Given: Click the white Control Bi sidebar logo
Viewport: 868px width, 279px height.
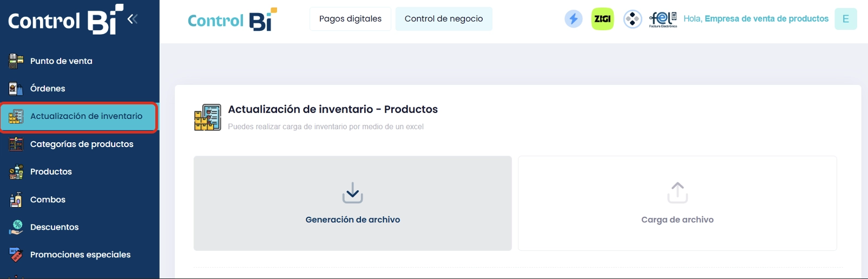Looking at the screenshot, I should coord(65,20).
